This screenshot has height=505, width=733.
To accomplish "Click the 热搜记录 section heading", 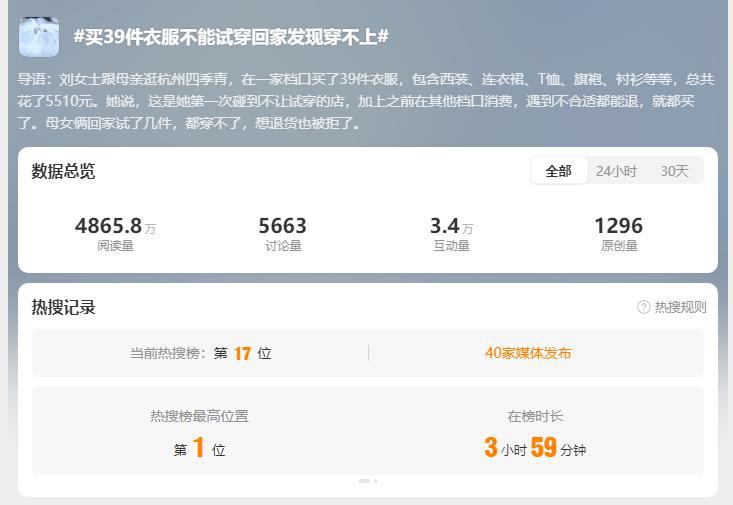I will (x=64, y=308).
